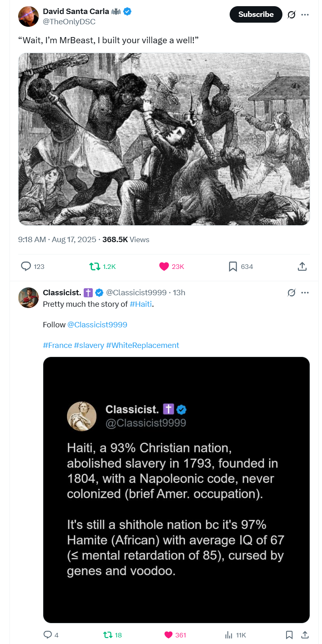Share David Santa Carla's post
322x644 pixels.
tap(302, 266)
